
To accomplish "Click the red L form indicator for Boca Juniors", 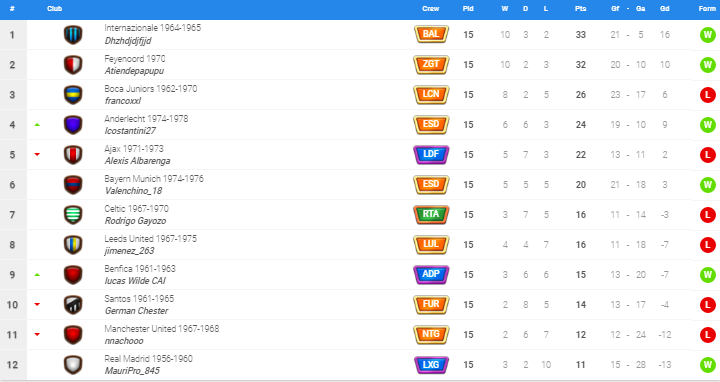I will click(x=708, y=95).
